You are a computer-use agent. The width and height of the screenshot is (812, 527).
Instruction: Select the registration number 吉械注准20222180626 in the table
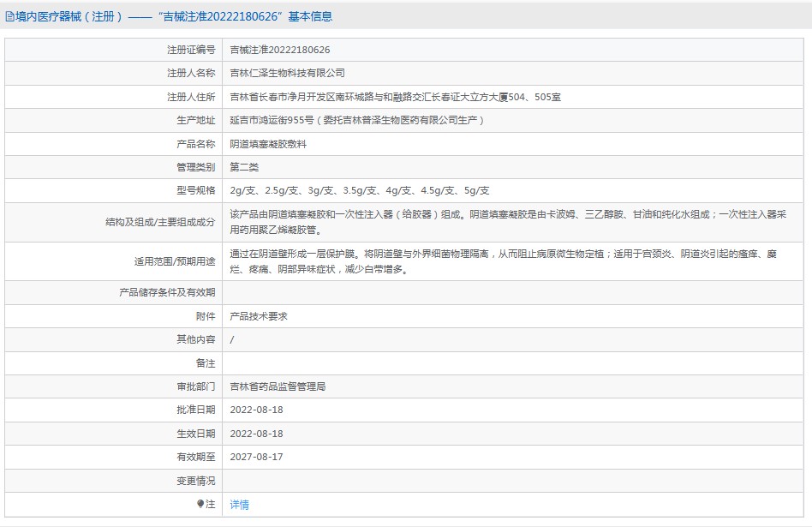point(280,50)
